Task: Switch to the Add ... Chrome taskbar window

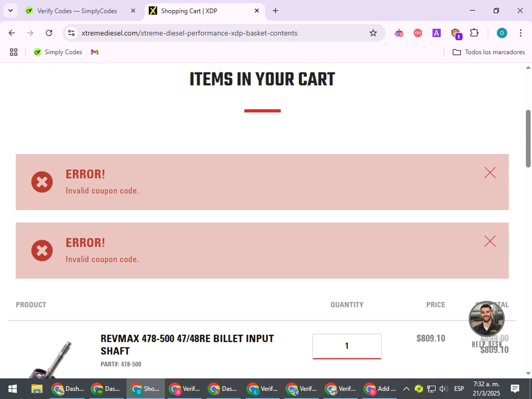Action: point(380,389)
